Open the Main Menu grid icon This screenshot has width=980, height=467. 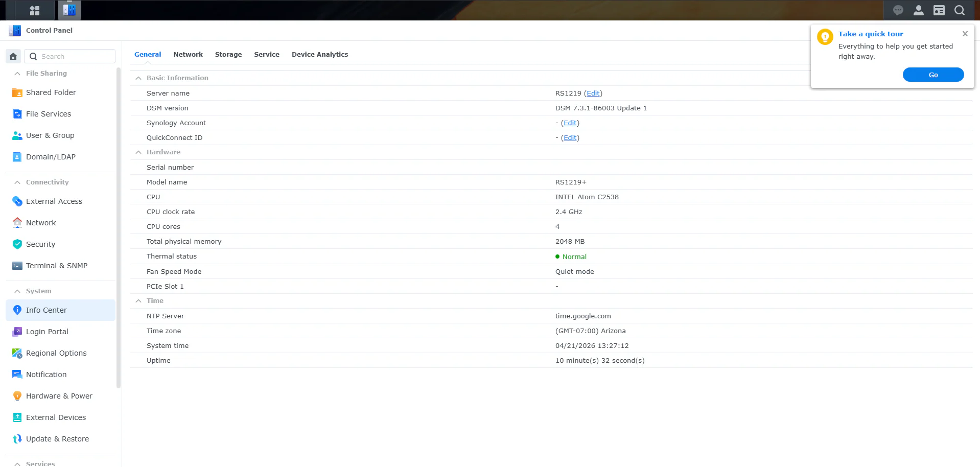[35, 10]
